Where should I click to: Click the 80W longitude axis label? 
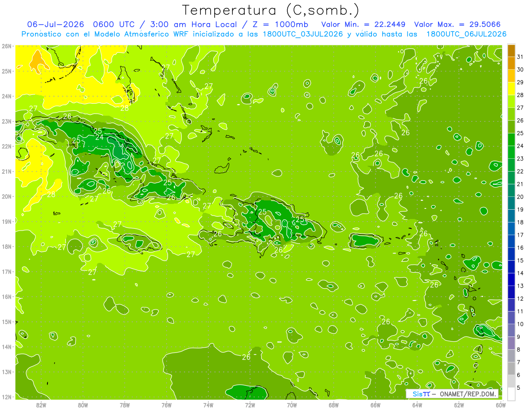click(x=82, y=405)
